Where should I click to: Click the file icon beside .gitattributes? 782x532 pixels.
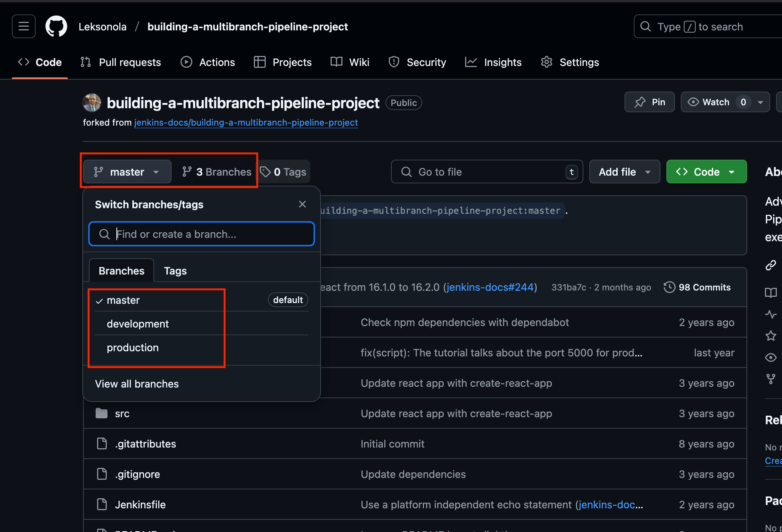click(x=102, y=443)
